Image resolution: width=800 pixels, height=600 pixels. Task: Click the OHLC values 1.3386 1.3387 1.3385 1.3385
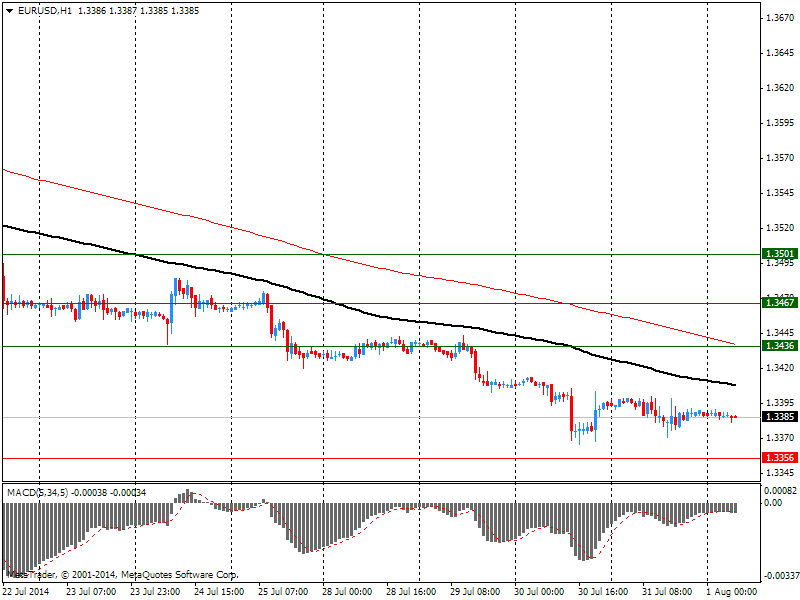coord(138,10)
